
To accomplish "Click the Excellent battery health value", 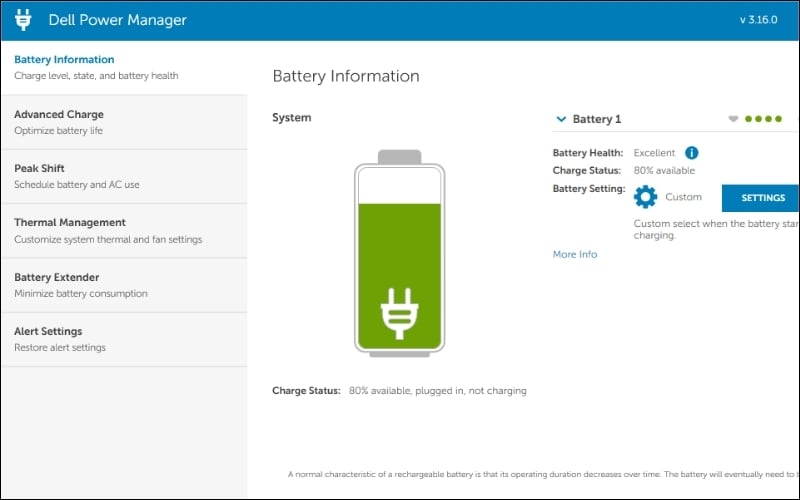I will 654,153.
